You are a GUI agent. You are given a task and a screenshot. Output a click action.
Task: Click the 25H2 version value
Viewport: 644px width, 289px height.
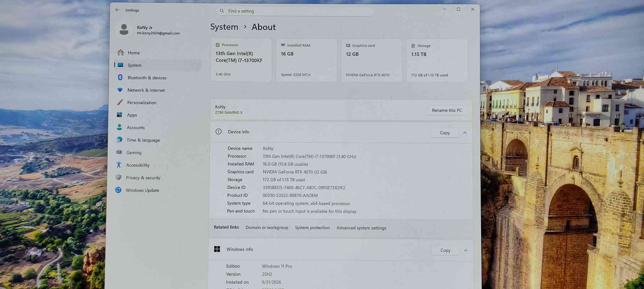(x=267, y=274)
